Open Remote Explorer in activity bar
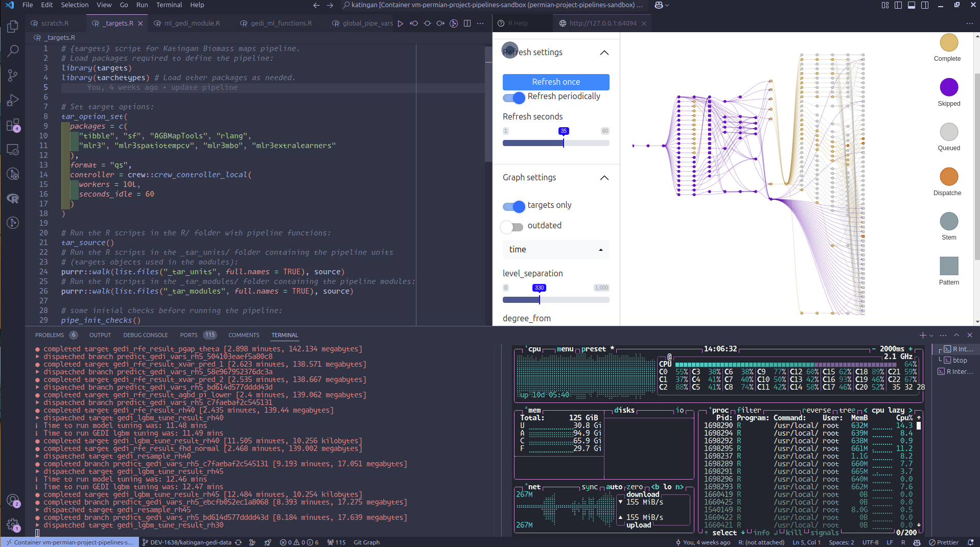 [x=13, y=150]
